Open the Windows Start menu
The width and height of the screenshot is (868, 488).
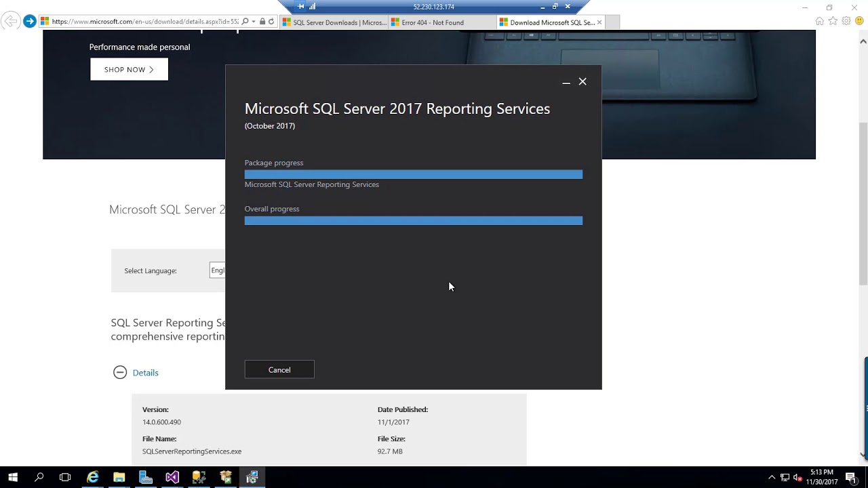pyautogui.click(x=13, y=477)
